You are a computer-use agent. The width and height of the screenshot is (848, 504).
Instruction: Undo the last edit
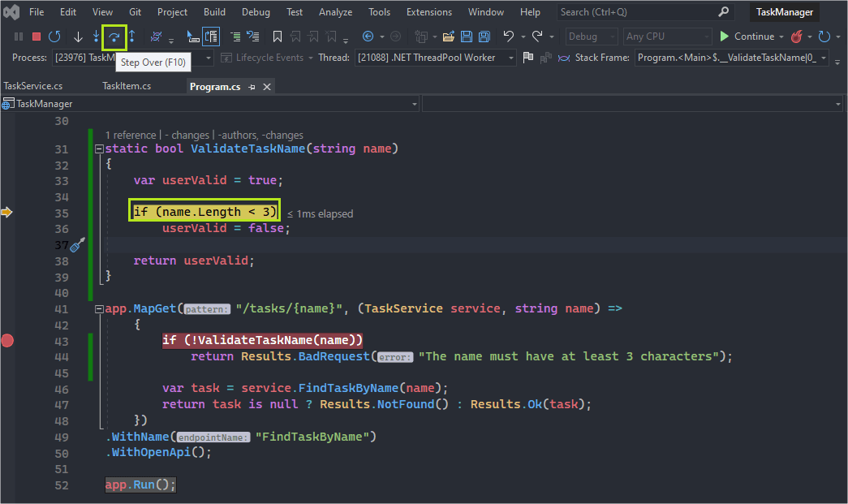pyautogui.click(x=508, y=37)
